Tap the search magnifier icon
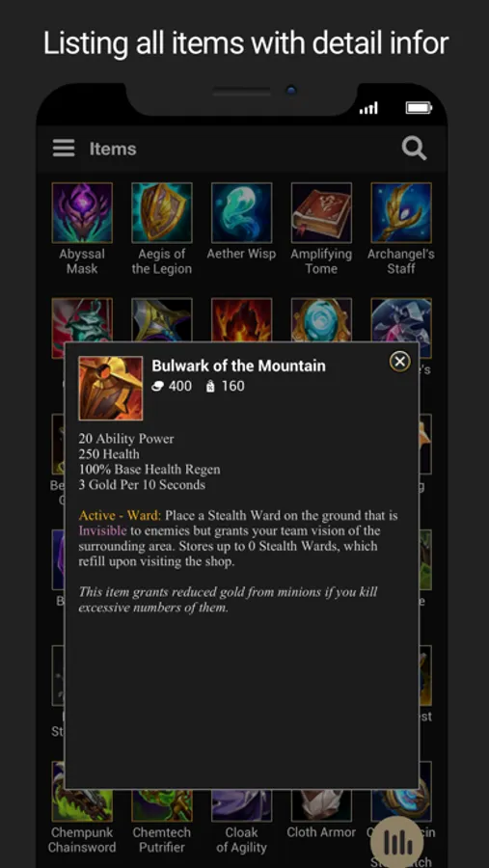 [x=414, y=149]
